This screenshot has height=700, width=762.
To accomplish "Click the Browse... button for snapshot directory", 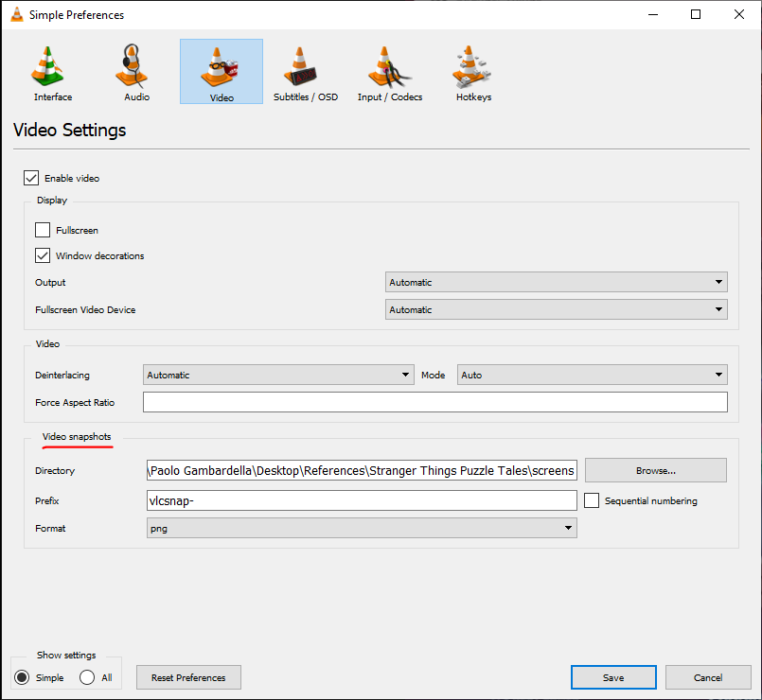I will click(x=656, y=470).
